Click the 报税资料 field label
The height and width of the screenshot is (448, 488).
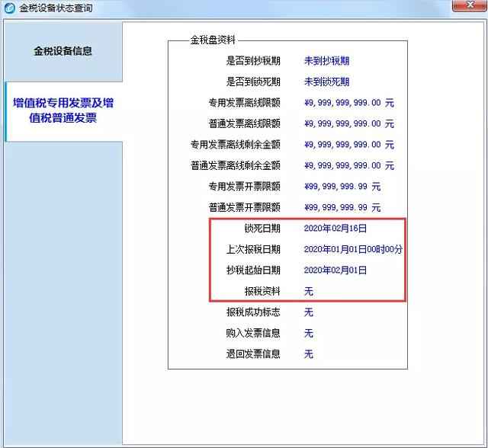[262, 291]
